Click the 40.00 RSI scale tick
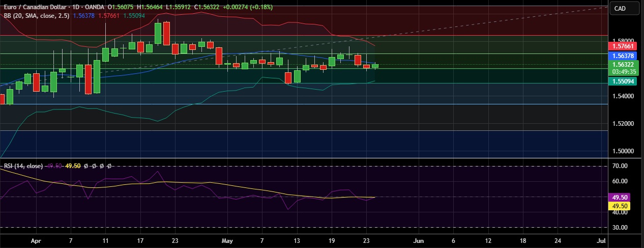The height and width of the screenshot is (248, 644). (x=620, y=213)
